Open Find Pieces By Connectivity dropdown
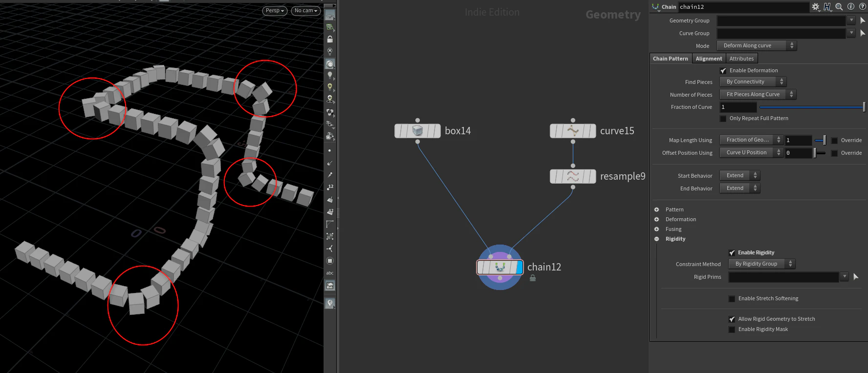 753,82
